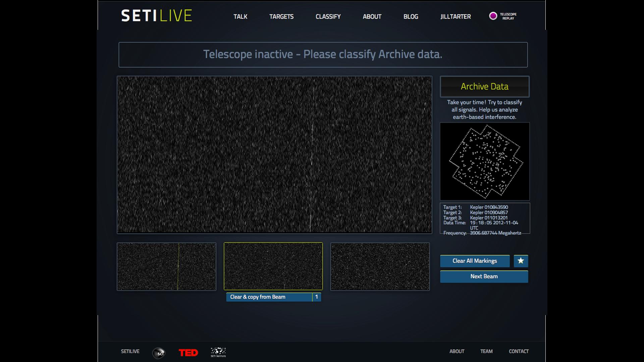644x362 pixels.
Task: Click the Next Beam button
Action: coord(484,277)
